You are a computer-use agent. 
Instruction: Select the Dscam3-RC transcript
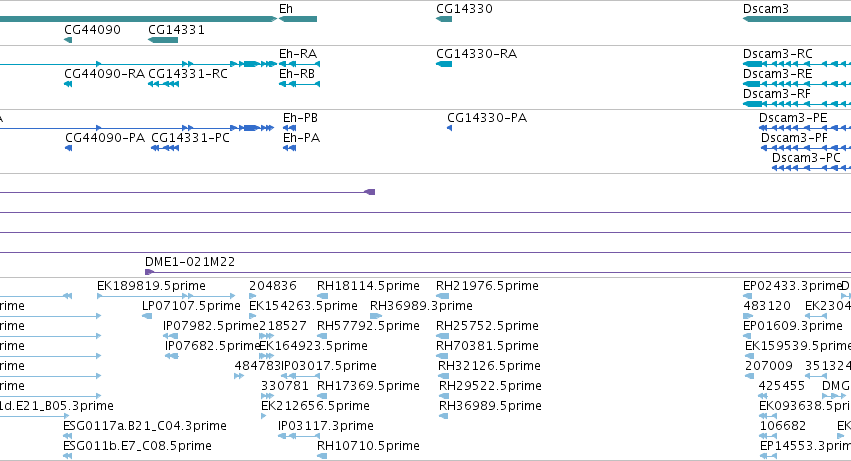(797, 64)
